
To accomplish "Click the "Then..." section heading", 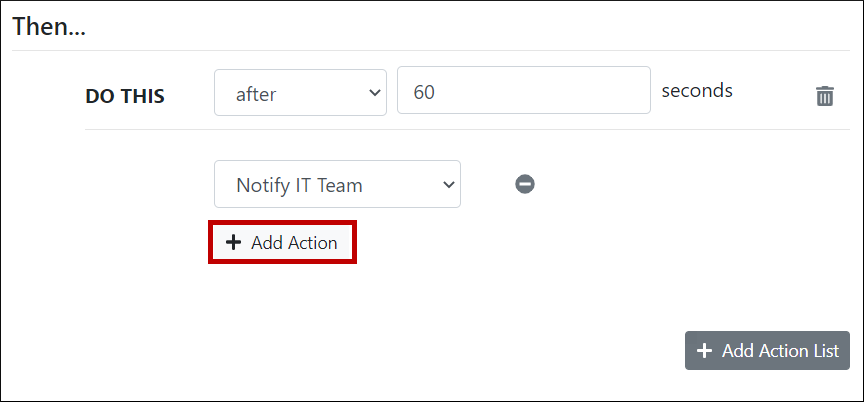I will [x=49, y=27].
